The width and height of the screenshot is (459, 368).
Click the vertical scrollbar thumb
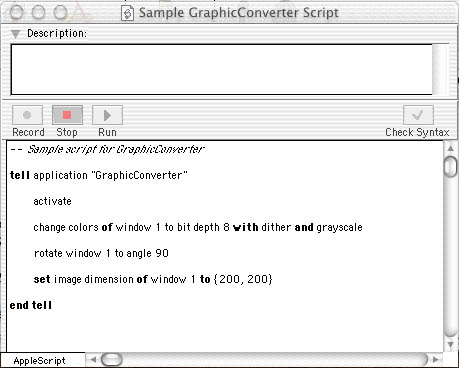pyautogui.click(x=451, y=166)
